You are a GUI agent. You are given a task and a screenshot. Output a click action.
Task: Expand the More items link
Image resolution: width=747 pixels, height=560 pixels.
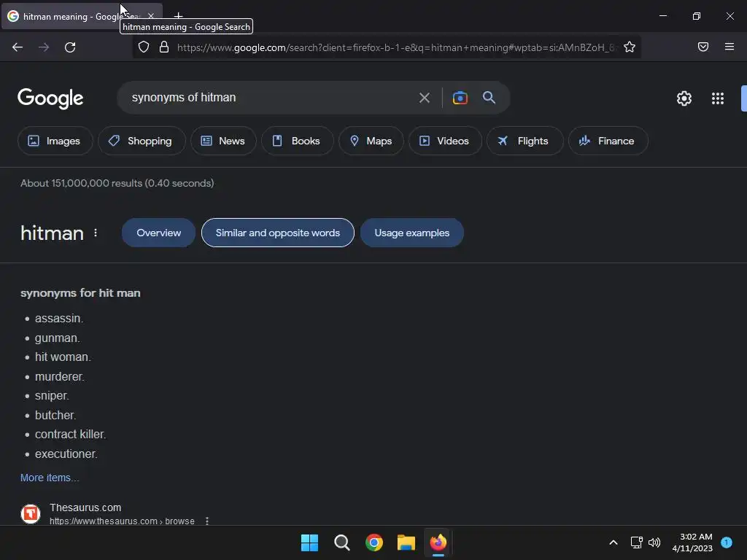point(50,478)
